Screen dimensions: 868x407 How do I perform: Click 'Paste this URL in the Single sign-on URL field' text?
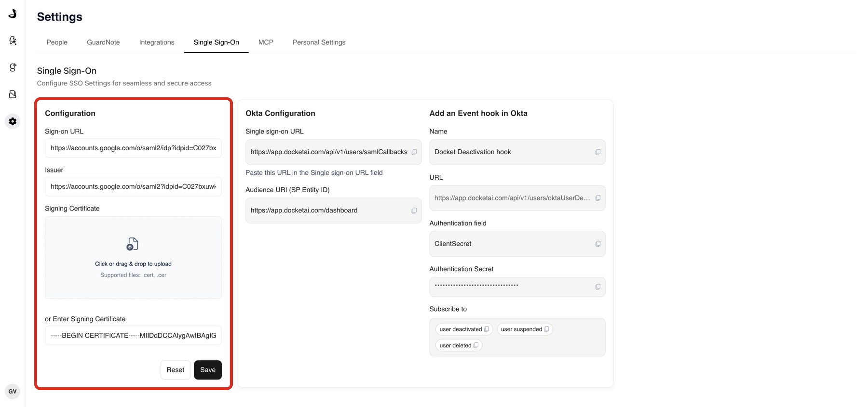(314, 172)
